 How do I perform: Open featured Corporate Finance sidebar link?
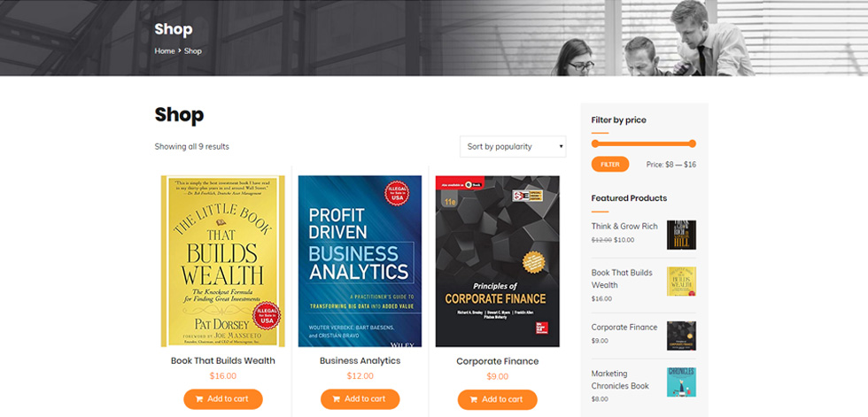pyautogui.click(x=624, y=328)
